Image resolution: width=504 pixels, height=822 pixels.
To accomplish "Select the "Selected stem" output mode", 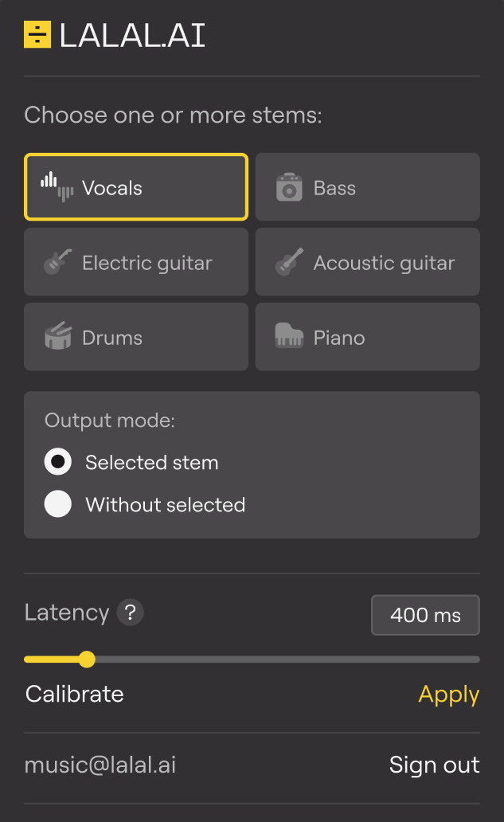I will (58, 462).
